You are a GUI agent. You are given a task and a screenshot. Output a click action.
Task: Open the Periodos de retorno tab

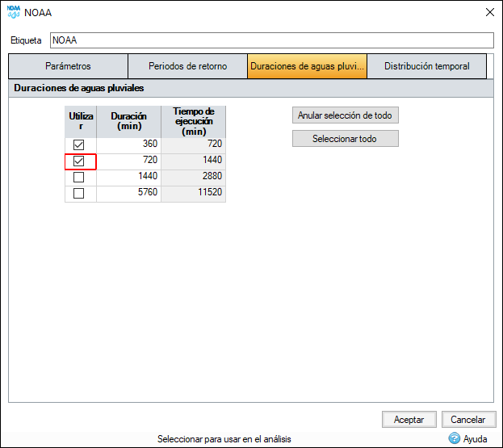pos(187,66)
